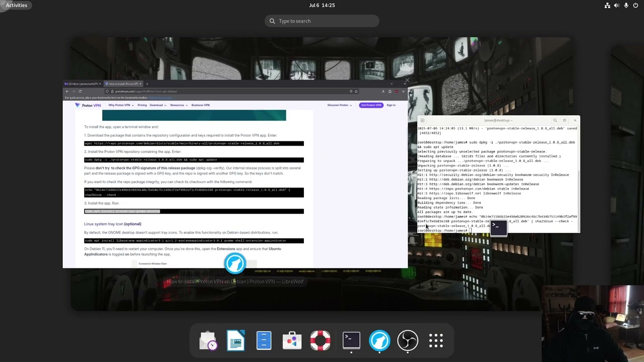The image size is (644, 362).
Task: Open the Files manager dash icon
Action: [264, 341]
